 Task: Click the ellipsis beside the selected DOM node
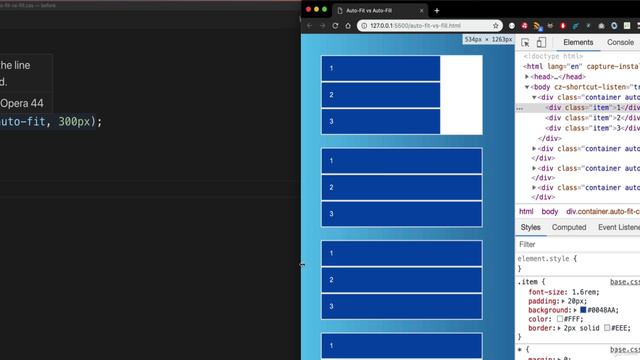click(x=520, y=108)
